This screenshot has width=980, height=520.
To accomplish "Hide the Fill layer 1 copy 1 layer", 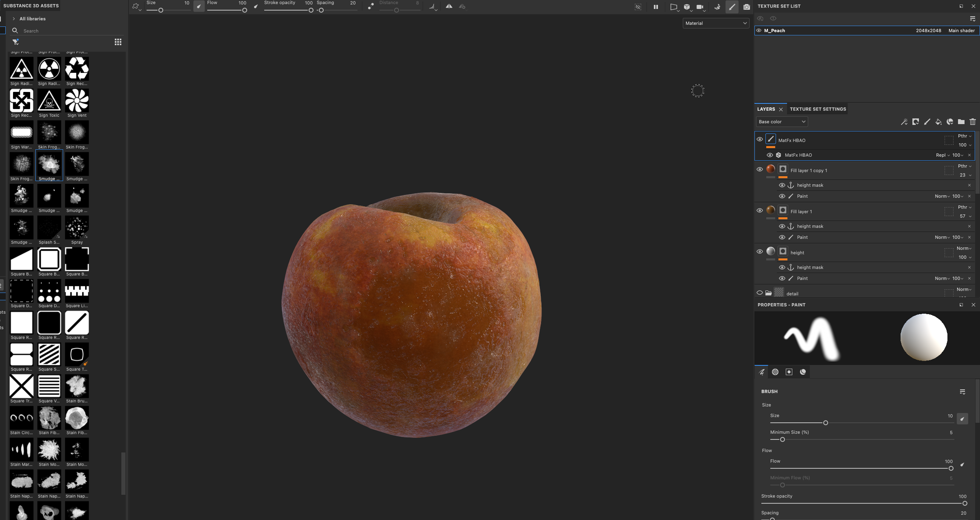I will 760,170.
